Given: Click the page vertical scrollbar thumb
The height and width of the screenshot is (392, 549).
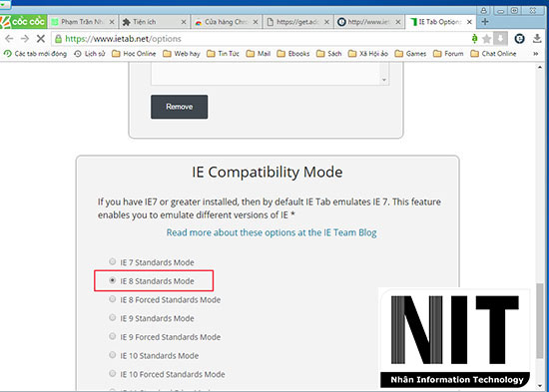Looking at the screenshot, I should point(540,321).
